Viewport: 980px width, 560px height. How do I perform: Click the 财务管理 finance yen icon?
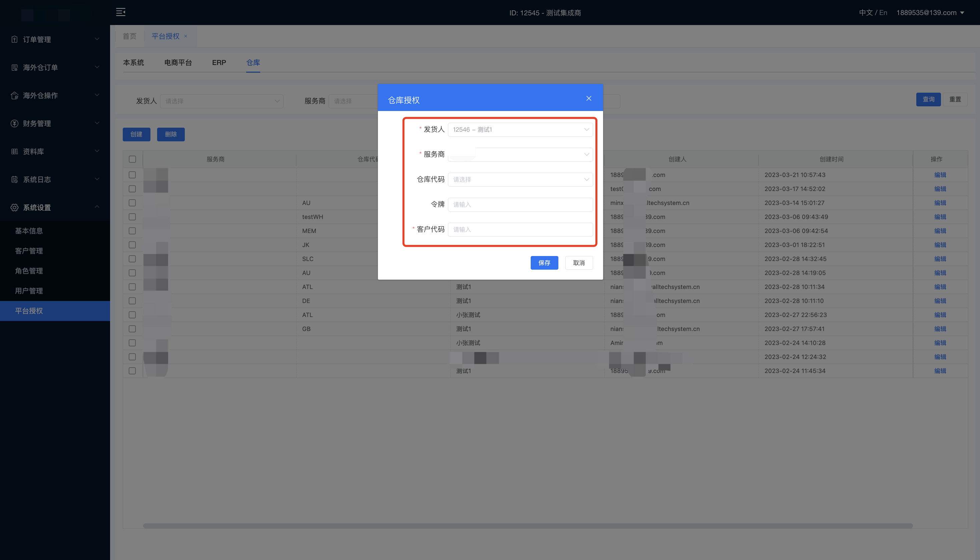pos(15,123)
